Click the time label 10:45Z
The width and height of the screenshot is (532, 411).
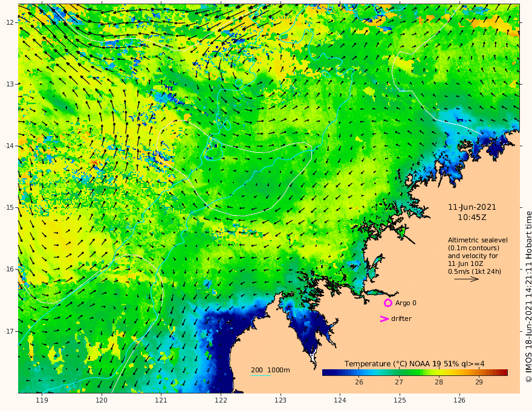(472, 218)
